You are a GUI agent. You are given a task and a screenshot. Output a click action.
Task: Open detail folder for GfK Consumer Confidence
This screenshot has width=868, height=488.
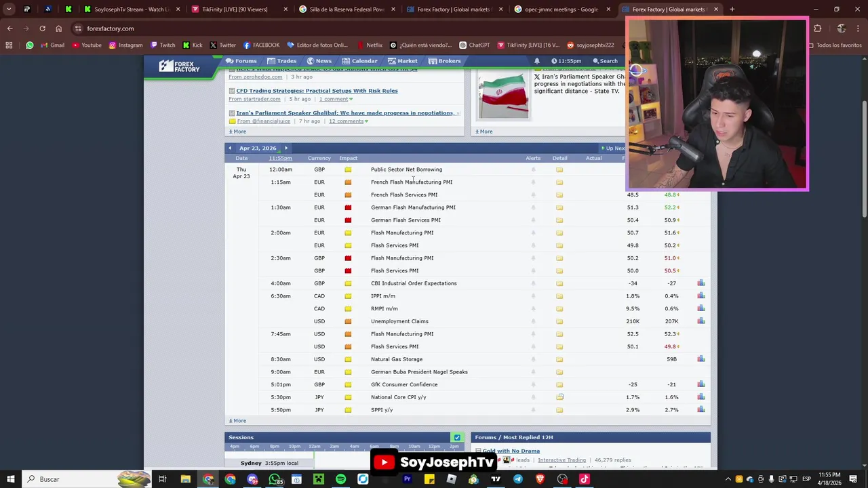coord(559,384)
